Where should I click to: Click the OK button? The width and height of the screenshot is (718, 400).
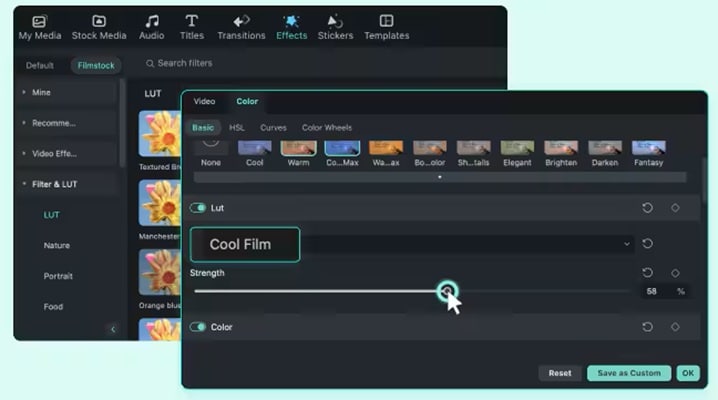(687, 373)
